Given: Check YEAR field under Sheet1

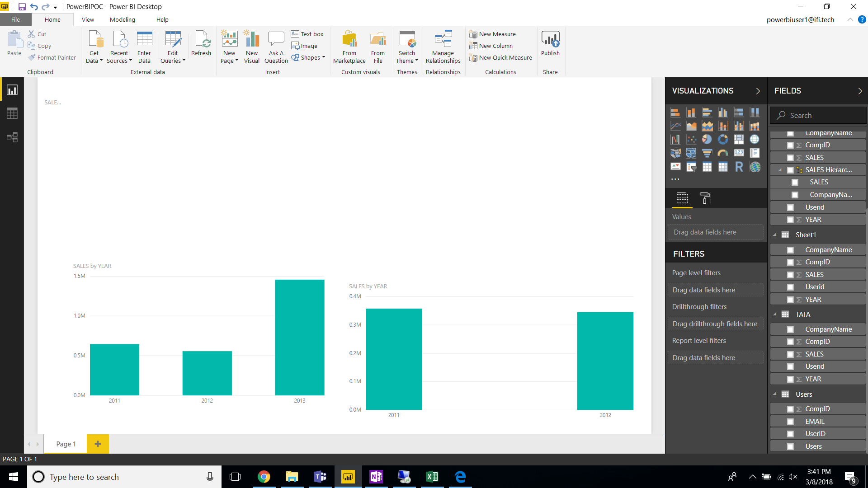Looking at the screenshot, I should pos(790,300).
